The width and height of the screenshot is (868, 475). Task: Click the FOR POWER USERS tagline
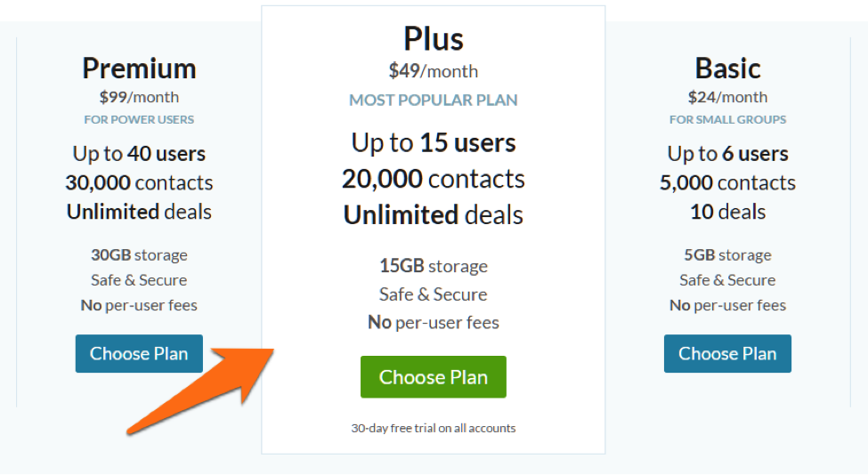(x=139, y=119)
